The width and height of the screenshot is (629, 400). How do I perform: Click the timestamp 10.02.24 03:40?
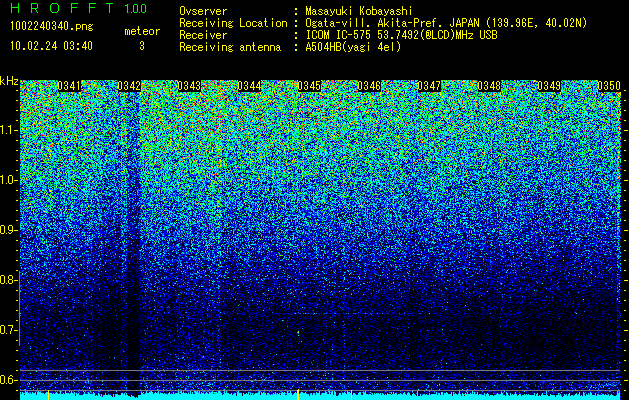click(x=51, y=46)
